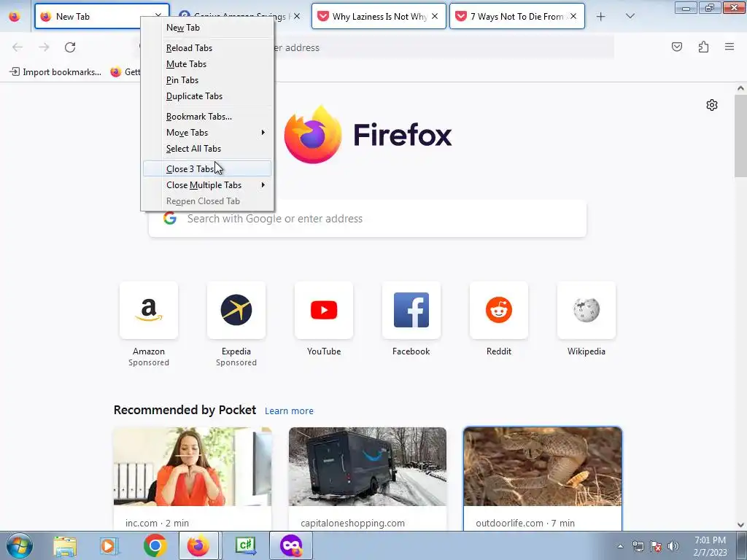Open the Firefox application menu
This screenshot has width=747, height=560.
click(729, 47)
